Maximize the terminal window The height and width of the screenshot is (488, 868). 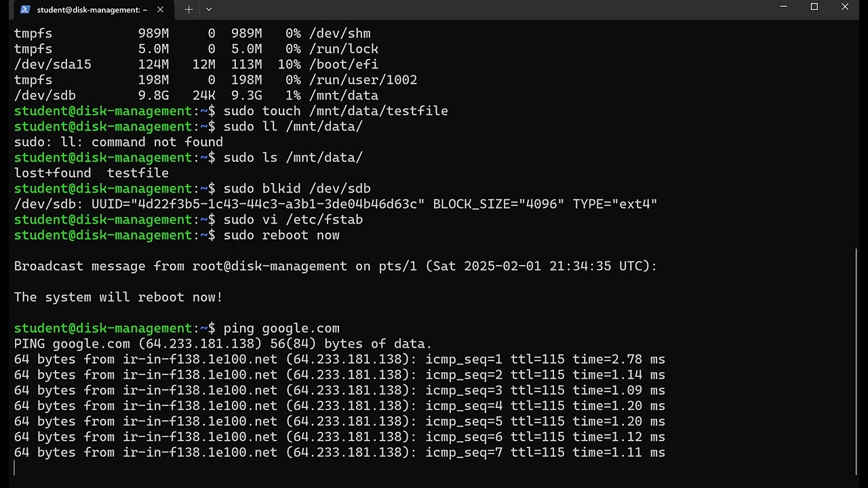[x=814, y=7]
